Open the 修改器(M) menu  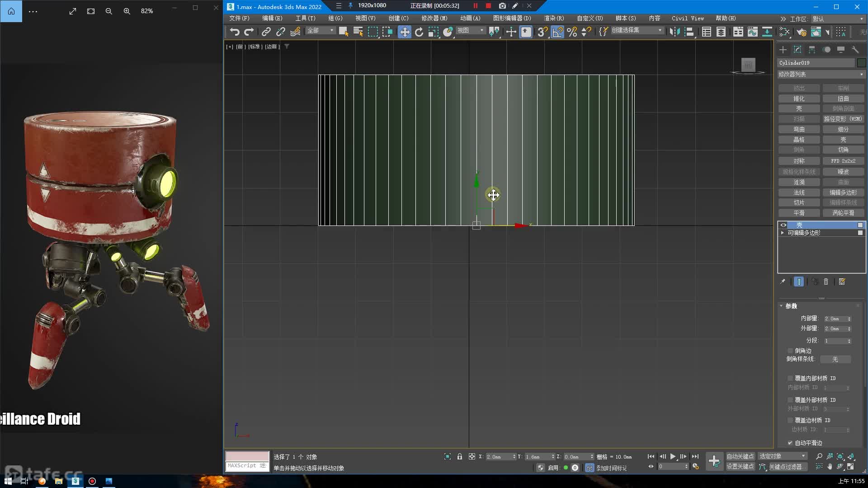click(434, 18)
